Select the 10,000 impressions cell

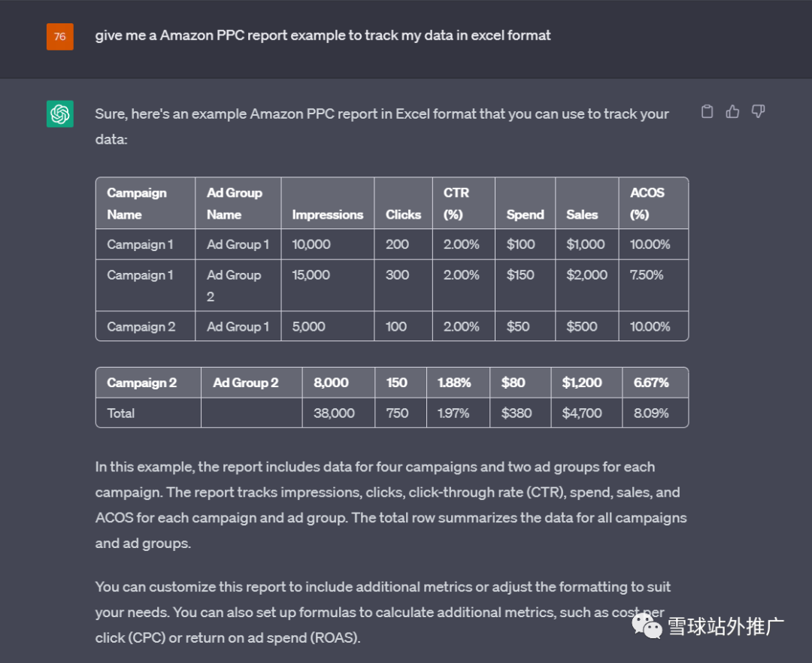328,244
